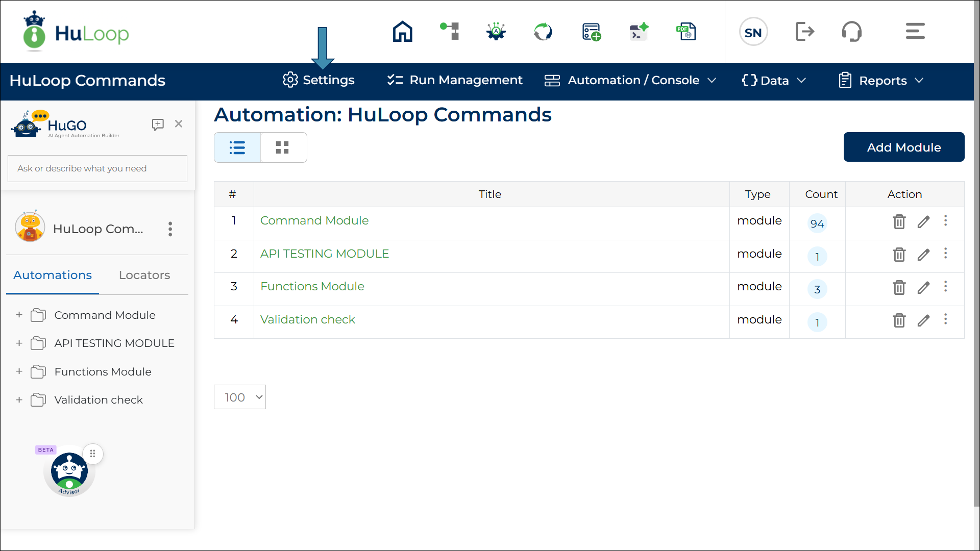Close the HuGO assistant panel
This screenshot has height=551, width=980.
tap(179, 124)
